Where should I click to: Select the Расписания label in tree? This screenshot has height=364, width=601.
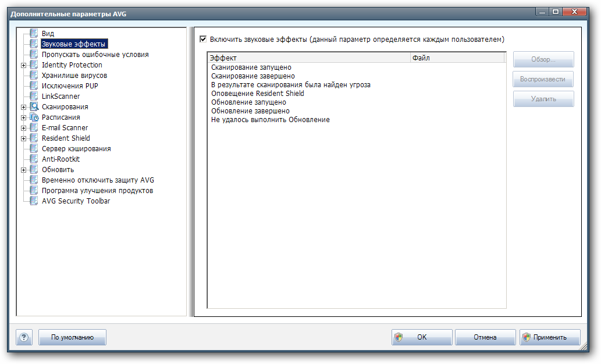click(61, 117)
